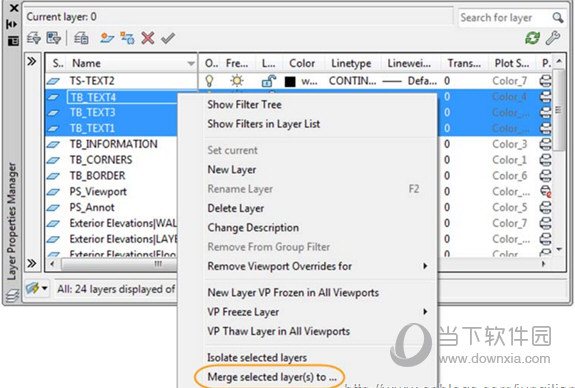Click the New Property Filter icon
This screenshot has height=388, width=575.
pos(33,38)
